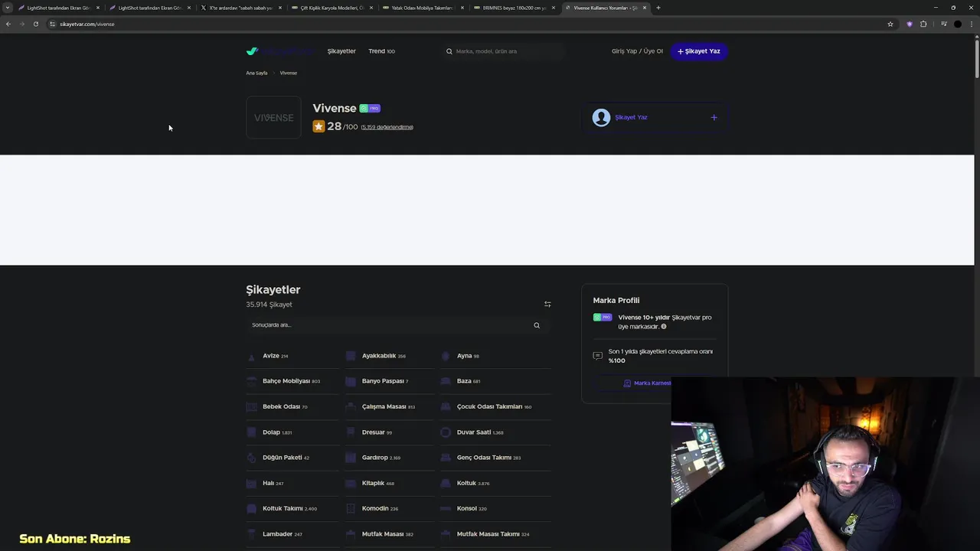This screenshot has height=551, width=980.
Task: Open the Çalışma Masası category
Action: click(390, 407)
